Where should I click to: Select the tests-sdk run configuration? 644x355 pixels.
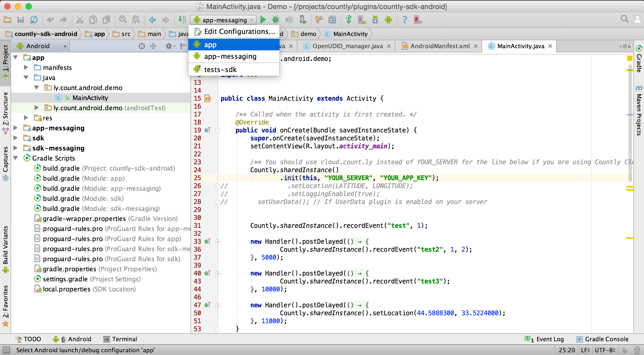[220, 70]
